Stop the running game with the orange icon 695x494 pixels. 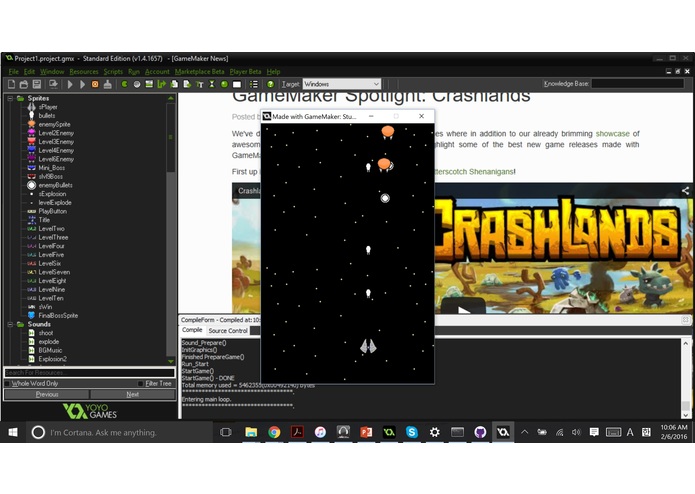[x=95, y=84]
